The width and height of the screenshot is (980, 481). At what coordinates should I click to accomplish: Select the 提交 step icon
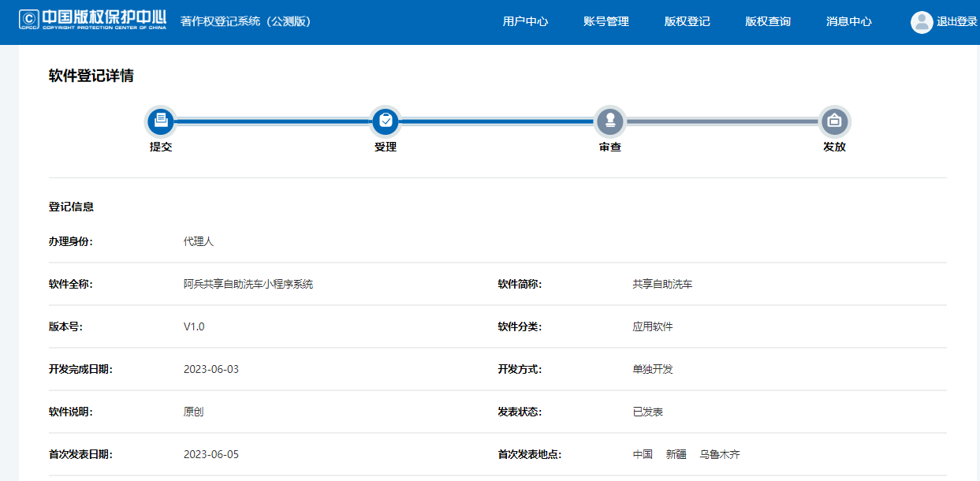click(x=162, y=122)
